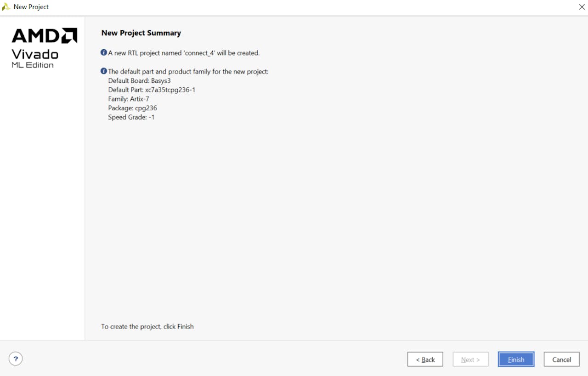Click the greyed-out Next button

pyautogui.click(x=470, y=359)
